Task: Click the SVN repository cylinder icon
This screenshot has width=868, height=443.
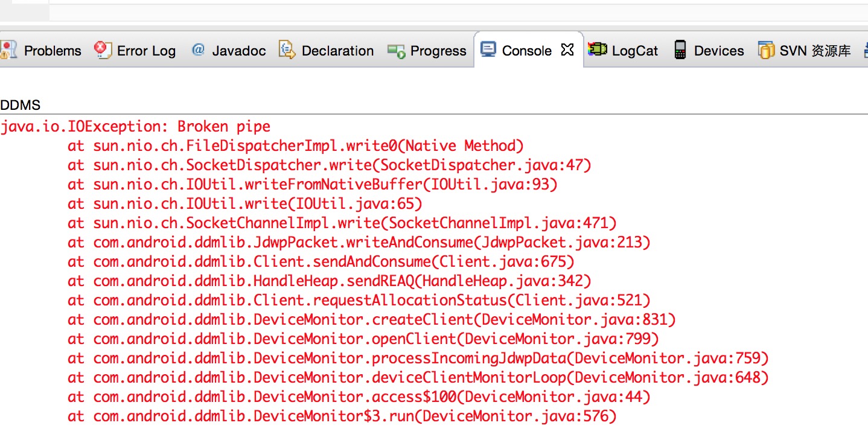Action: (x=766, y=51)
